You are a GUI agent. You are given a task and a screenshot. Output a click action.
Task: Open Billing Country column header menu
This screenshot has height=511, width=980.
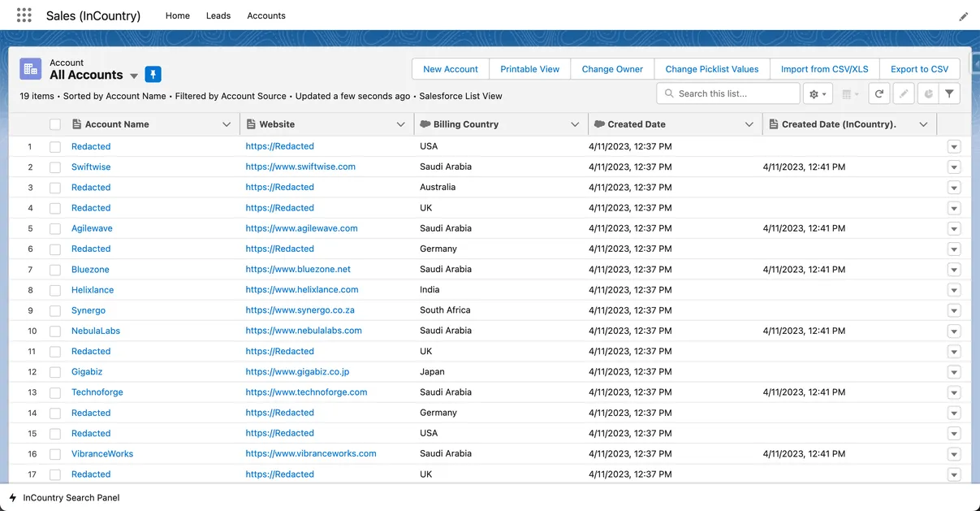point(575,124)
